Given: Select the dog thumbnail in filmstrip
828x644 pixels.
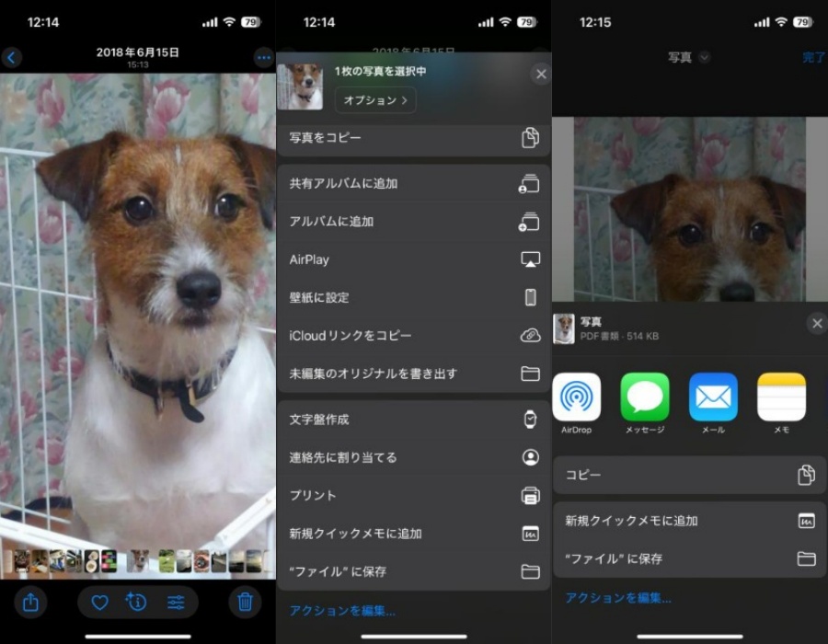Looking at the screenshot, I should 138,560.
